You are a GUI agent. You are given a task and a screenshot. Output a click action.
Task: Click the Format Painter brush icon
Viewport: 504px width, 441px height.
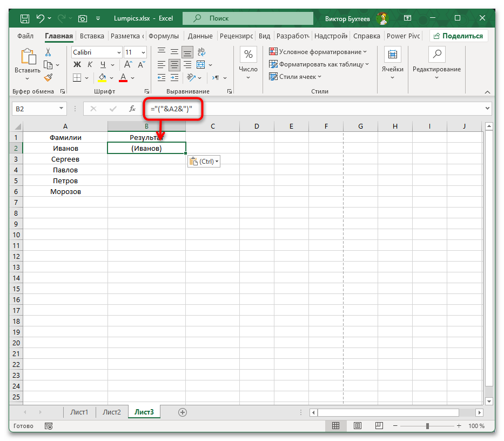[48, 77]
